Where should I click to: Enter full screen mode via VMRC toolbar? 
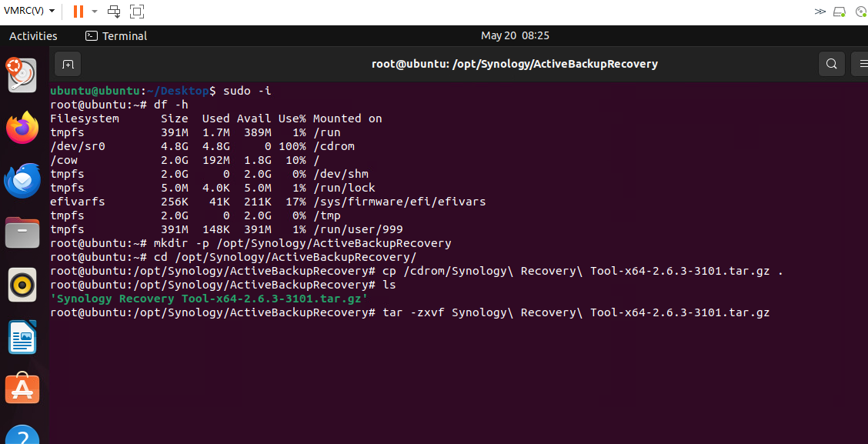pos(137,11)
